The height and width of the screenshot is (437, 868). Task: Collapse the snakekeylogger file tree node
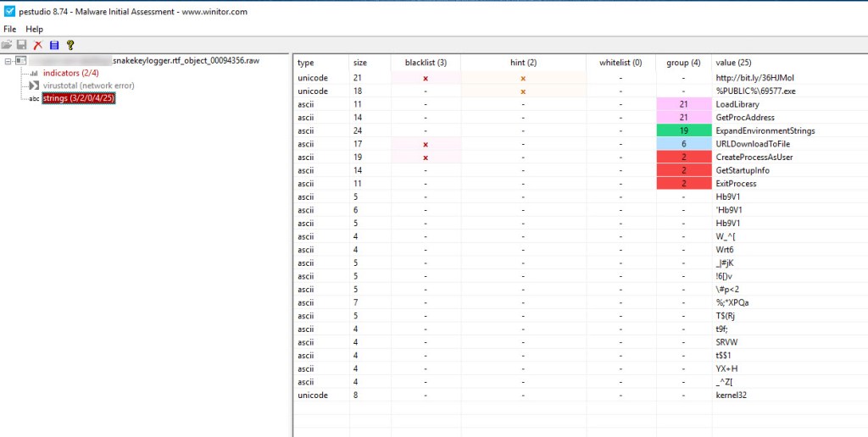coord(8,61)
